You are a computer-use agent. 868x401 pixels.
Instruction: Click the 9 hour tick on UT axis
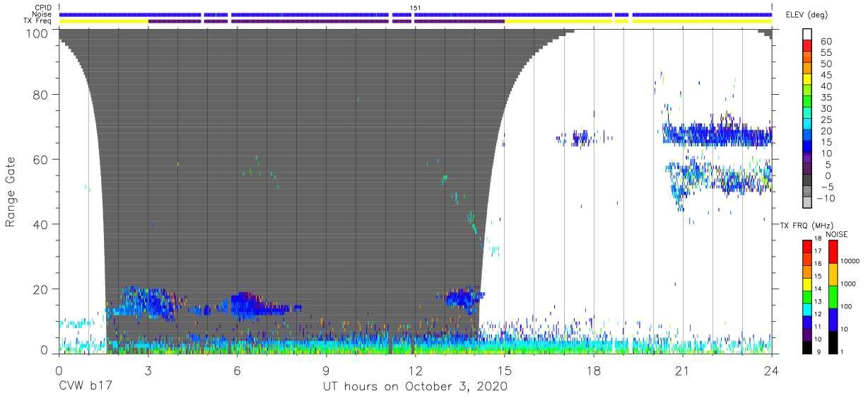[326, 371]
